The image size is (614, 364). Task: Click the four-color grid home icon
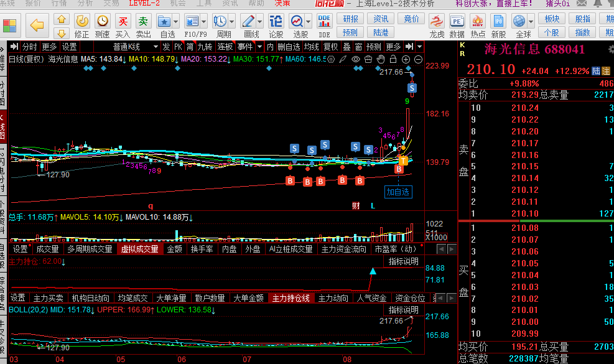click(x=9, y=26)
